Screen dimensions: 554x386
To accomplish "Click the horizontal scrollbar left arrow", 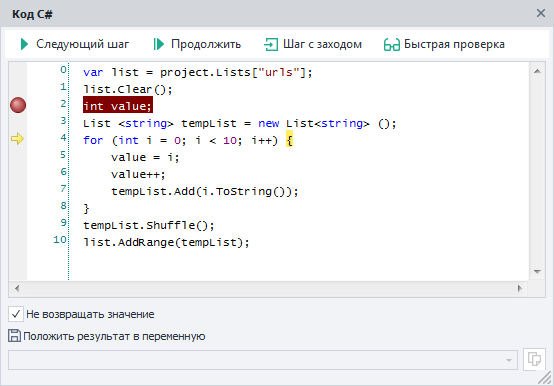I will (x=17, y=288).
